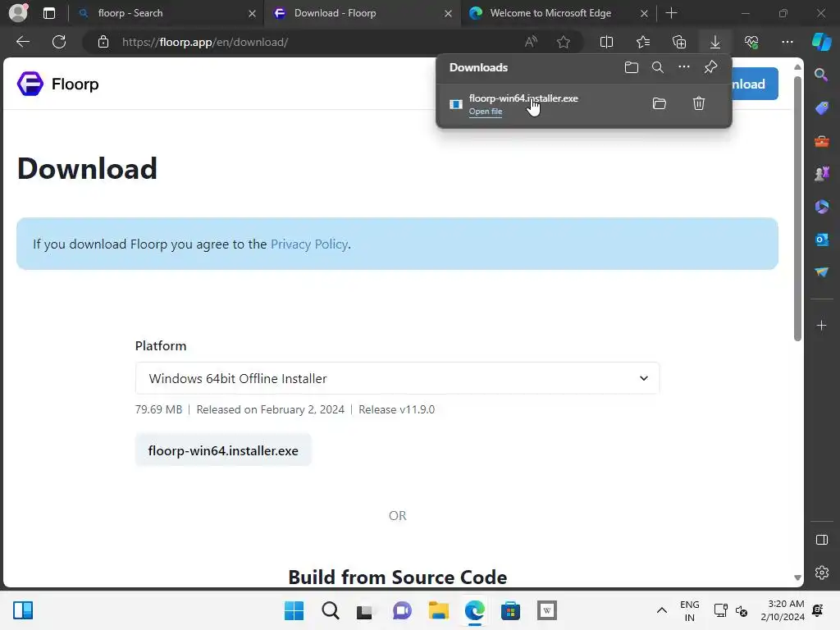Image resolution: width=840 pixels, height=630 pixels.
Task: Activate Read aloud icon in the address bar
Action: coord(531,42)
